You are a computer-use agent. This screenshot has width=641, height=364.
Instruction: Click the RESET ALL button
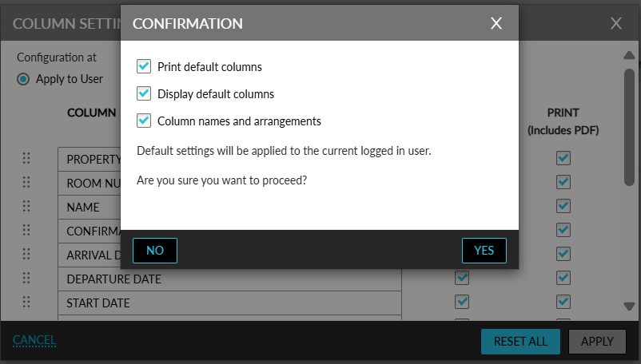coord(520,342)
